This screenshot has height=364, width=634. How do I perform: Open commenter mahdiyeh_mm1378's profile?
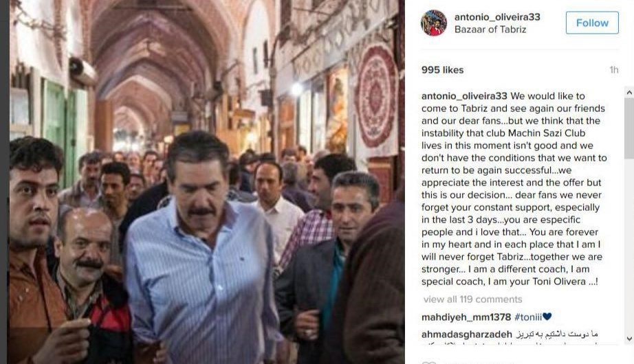466,317
